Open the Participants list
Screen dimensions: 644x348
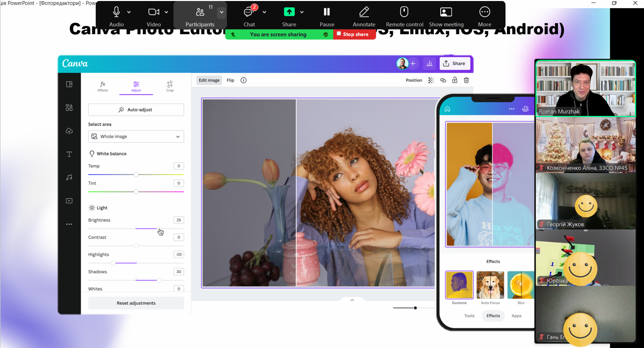[200, 15]
